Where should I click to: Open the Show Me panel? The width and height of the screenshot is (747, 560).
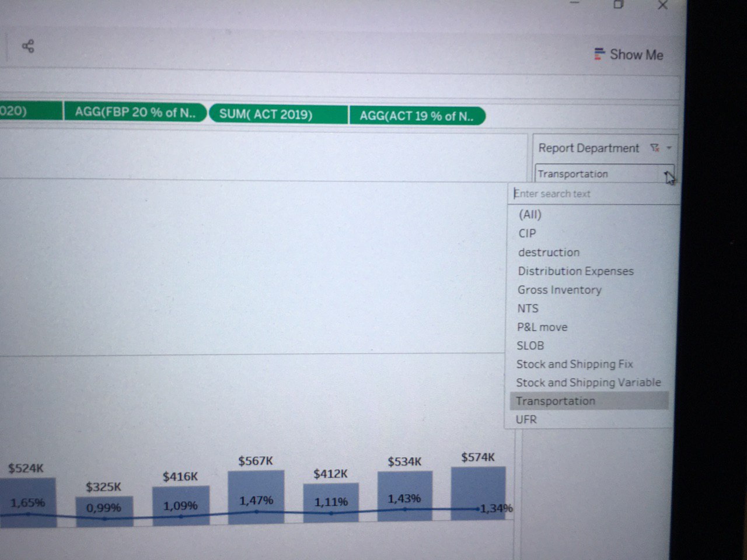(629, 54)
